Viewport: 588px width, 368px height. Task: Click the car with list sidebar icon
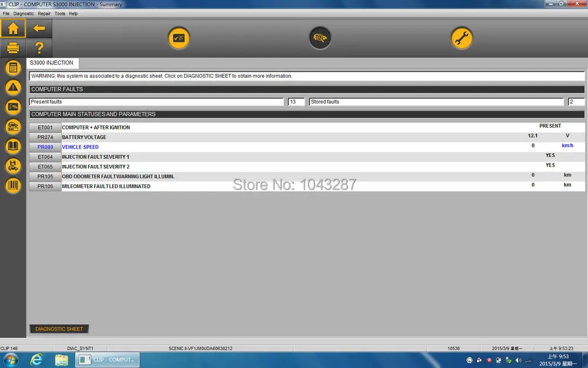point(13,127)
